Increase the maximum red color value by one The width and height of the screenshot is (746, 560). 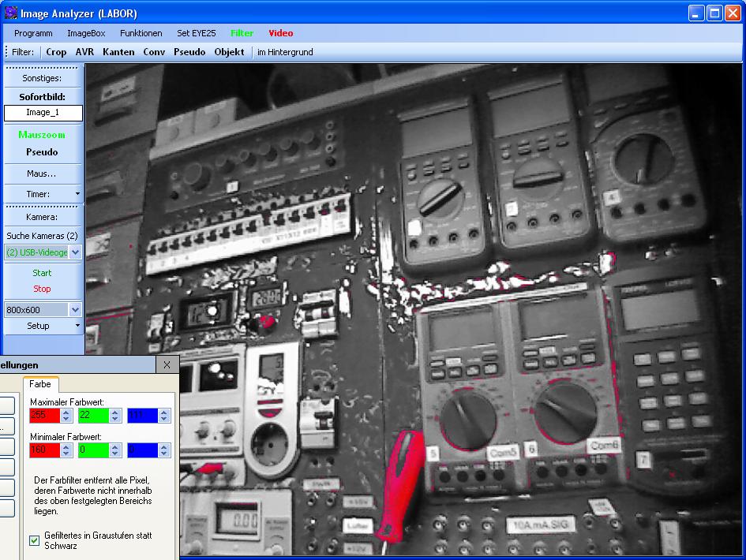pos(66,412)
